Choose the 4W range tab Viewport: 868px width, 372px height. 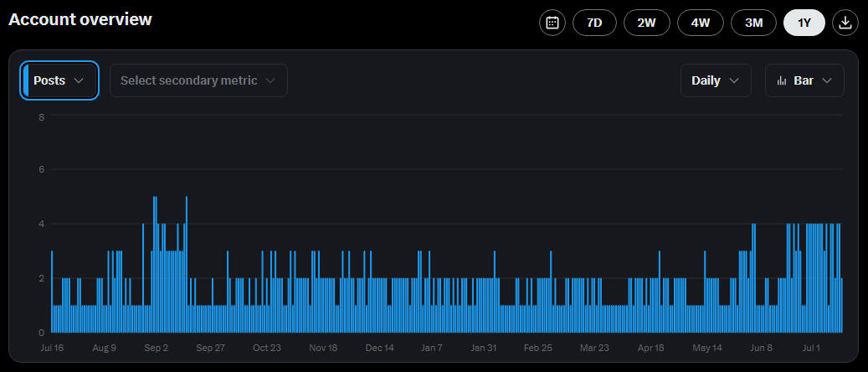coord(700,23)
